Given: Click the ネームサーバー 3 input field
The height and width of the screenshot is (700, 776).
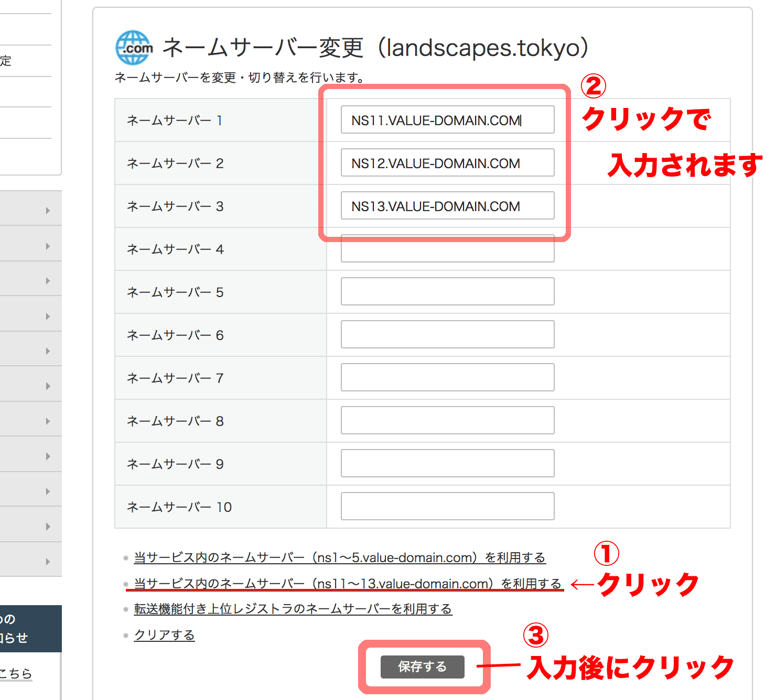Looking at the screenshot, I should pos(447,205).
